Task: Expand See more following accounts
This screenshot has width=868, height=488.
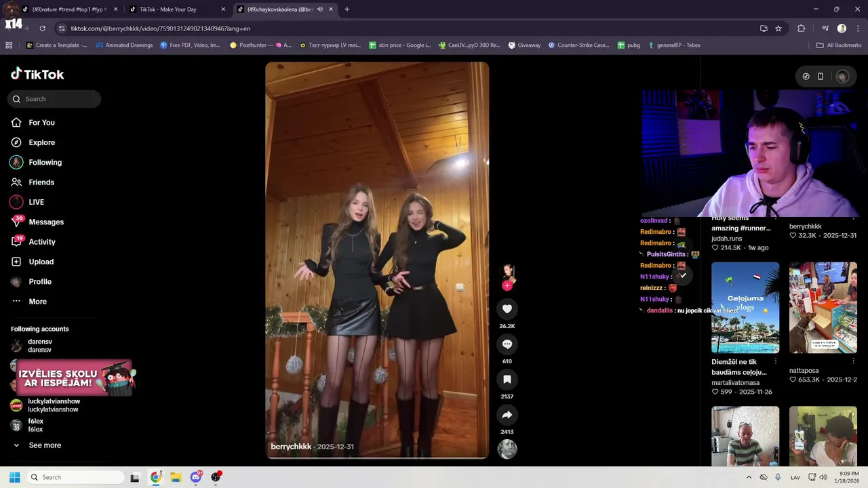Action: [x=45, y=445]
